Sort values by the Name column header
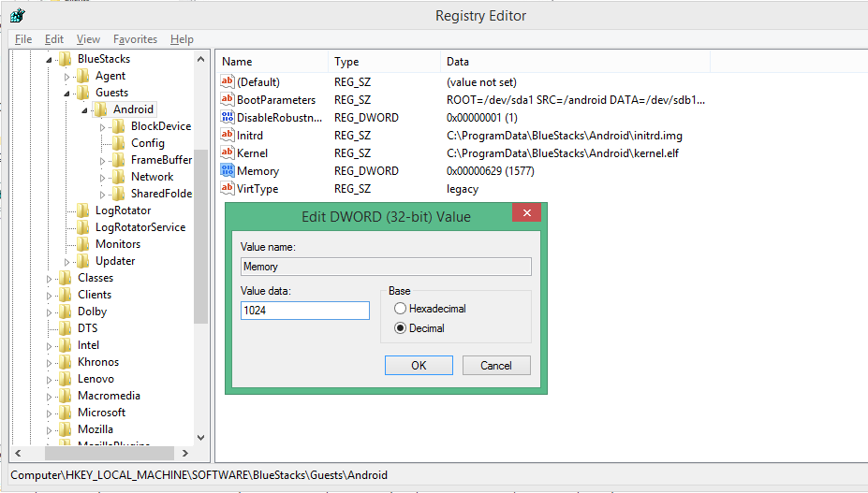Viewport: 868px width, 493px height. [272, 62]
